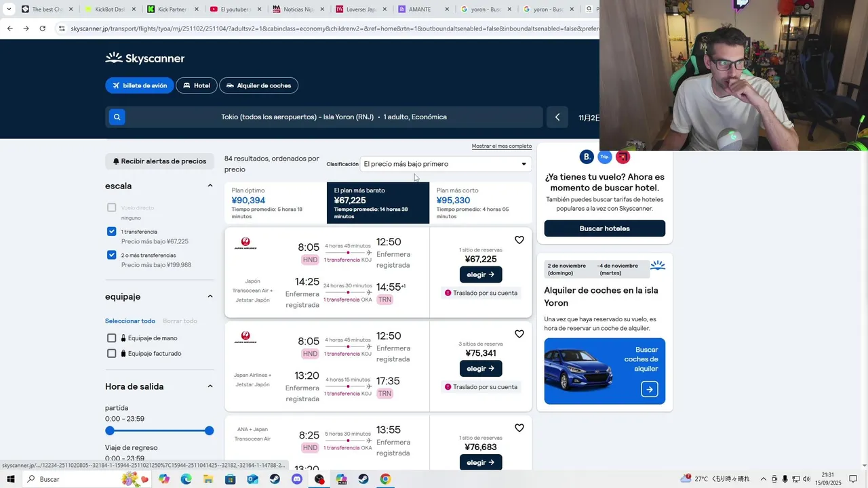The width and height of the screenshot is (868, 488).
Task: Click the arrow icon on the car rental banner
Action: coord(650,389)
